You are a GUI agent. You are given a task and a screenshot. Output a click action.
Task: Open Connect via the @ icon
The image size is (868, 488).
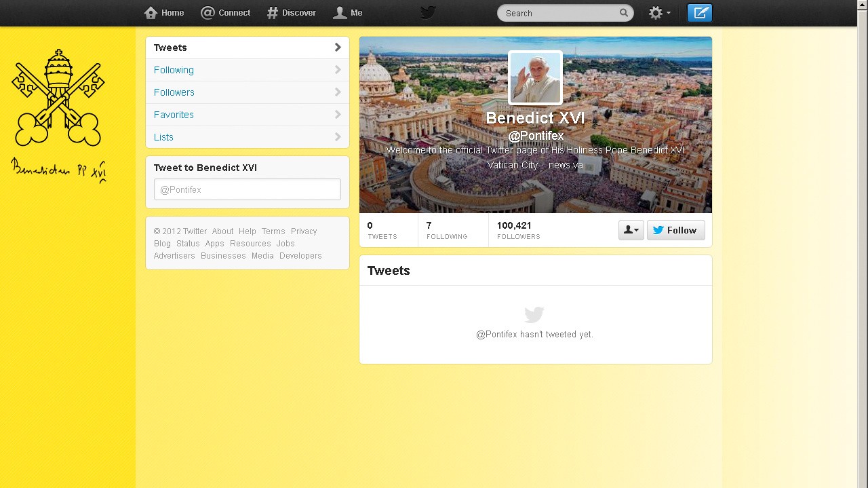[208, 13]
